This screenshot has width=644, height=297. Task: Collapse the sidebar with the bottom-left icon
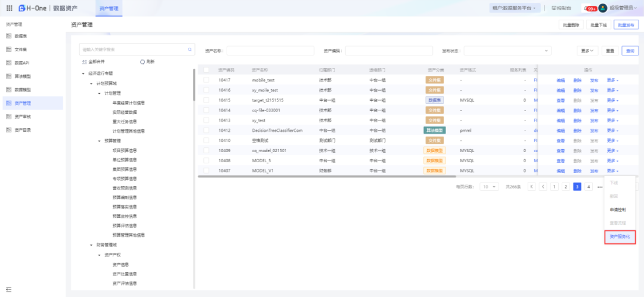pos(8,289)
